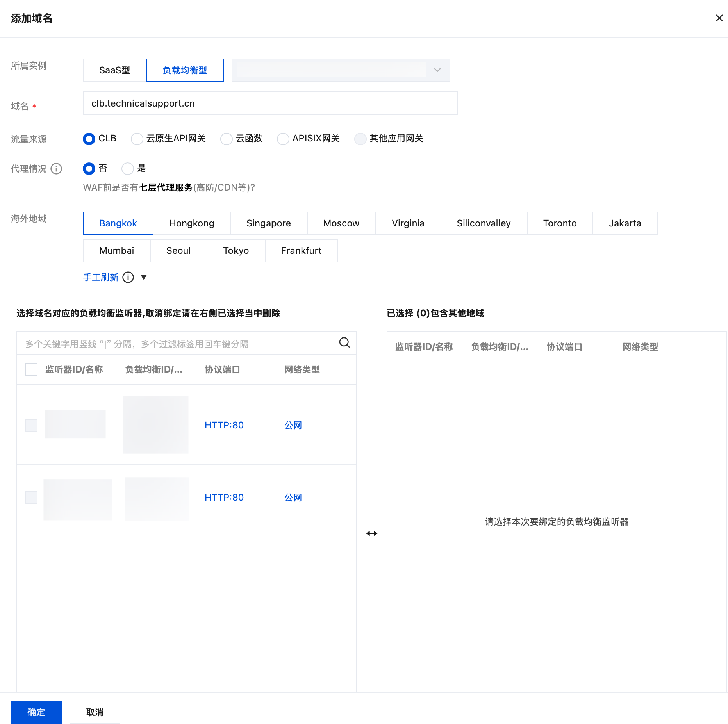Click the transfer arrows icon between panels
Viewport: 728px width, 724px height.
click(x=372, y=533)
